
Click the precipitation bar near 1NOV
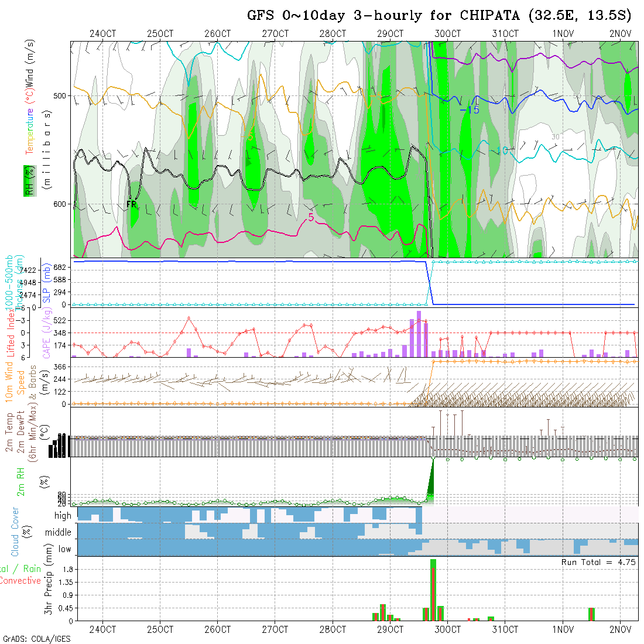click(591, 614)
